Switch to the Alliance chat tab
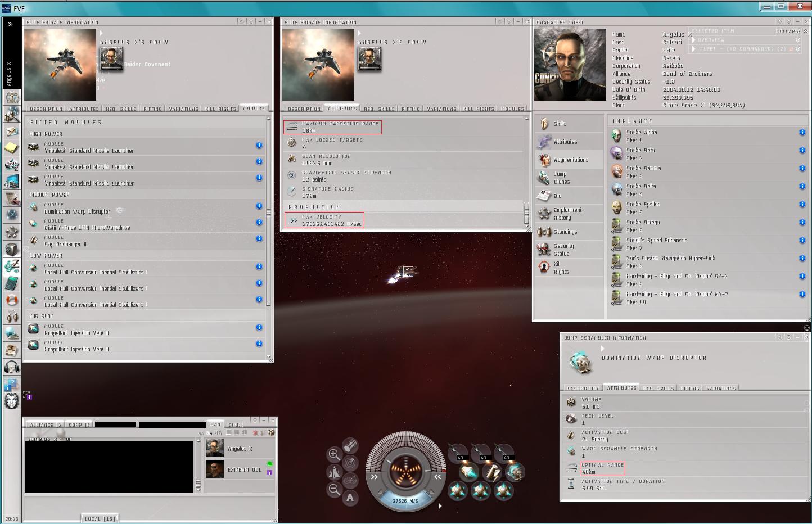Image resolution: width=812 pixels, height=524 pixels. tap(46, 424)
